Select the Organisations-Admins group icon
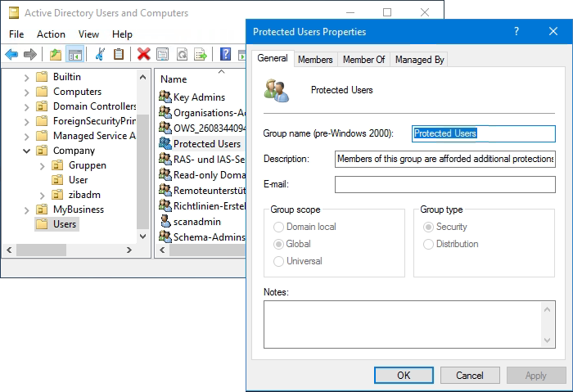Image resolution: width=573 pixels, height=392 pixels. (x=165, y=112)
